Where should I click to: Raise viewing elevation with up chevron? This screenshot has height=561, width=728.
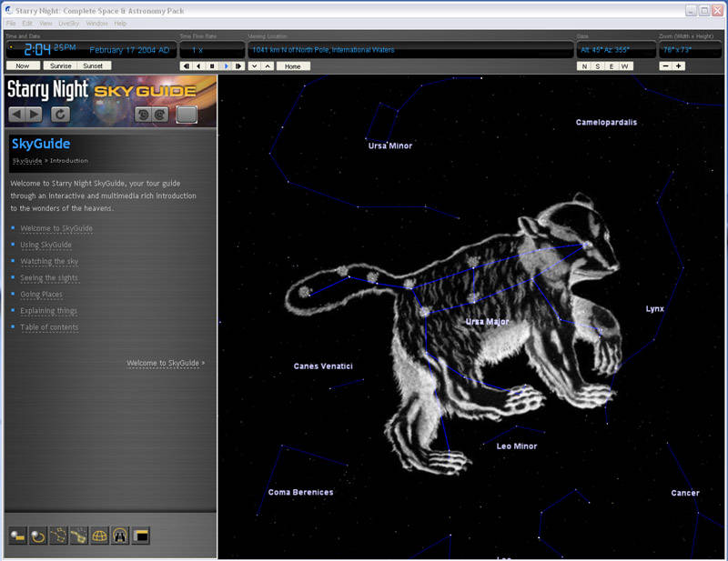pyautogui.click(x=268, y=66)
